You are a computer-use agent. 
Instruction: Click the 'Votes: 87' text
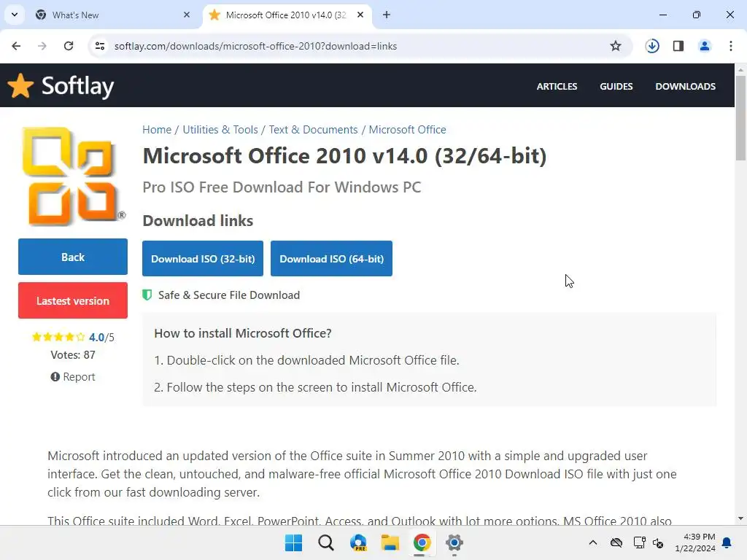click(x=73, y=355)
